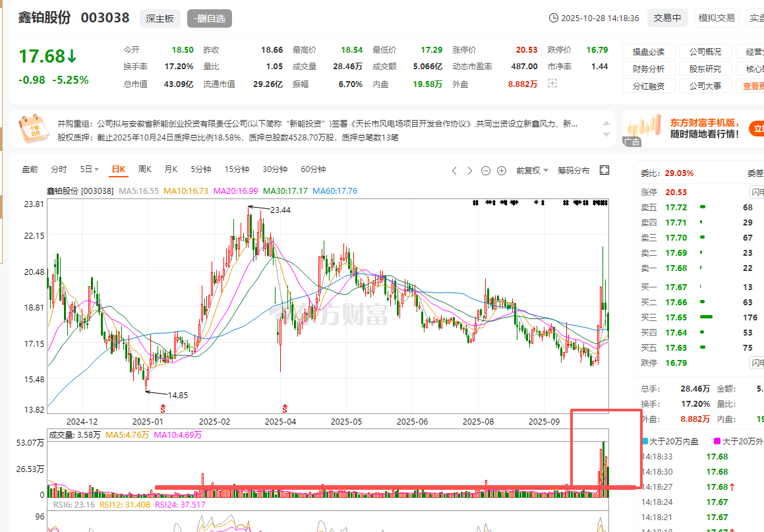Click the S marker under 2025-04
764x532 pixels.
point(285,408)
